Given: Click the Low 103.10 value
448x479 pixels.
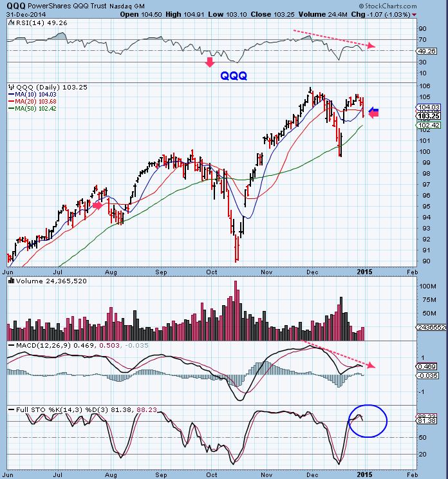Looking at the screenshot, I should pos(227,14).
